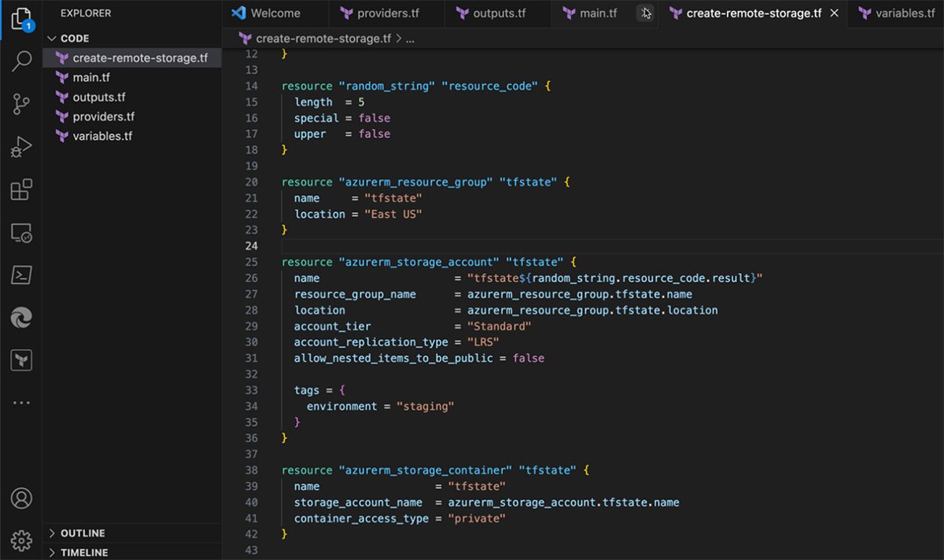Open the HashiCorp Terraform extension panel
Screen dimensions: 944x560
coord(21,360)
